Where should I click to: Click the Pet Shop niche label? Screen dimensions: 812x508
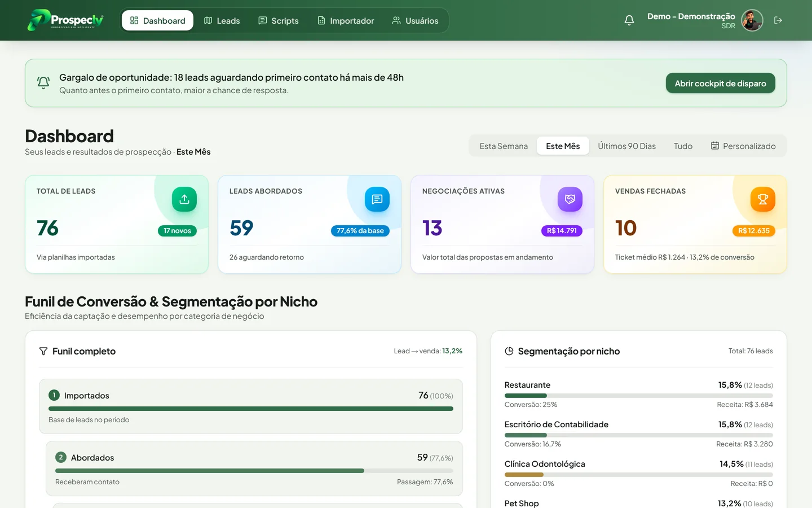coord(522,503)
